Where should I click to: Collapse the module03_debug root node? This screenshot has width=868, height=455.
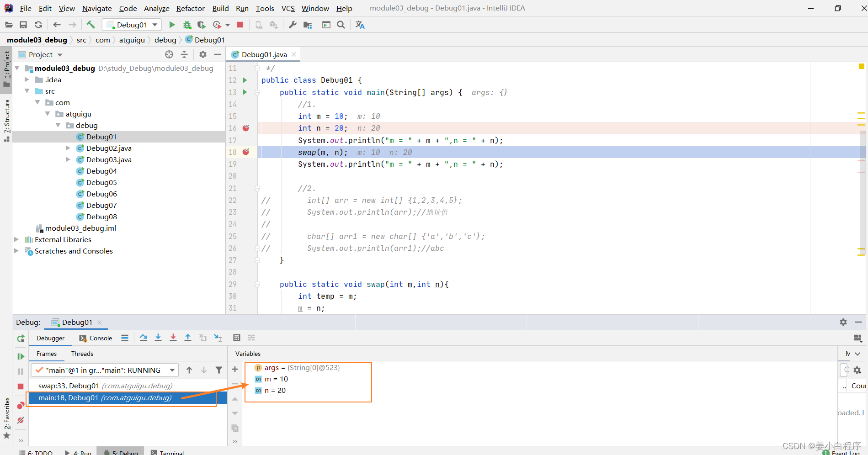17,68
